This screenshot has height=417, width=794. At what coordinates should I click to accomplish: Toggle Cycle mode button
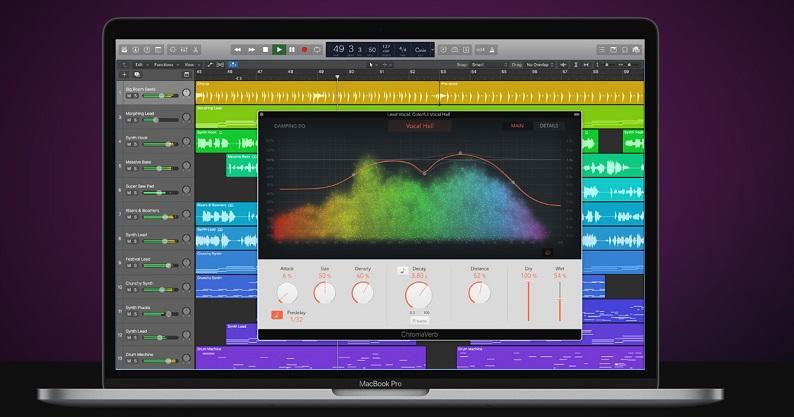tap(317, 50)
